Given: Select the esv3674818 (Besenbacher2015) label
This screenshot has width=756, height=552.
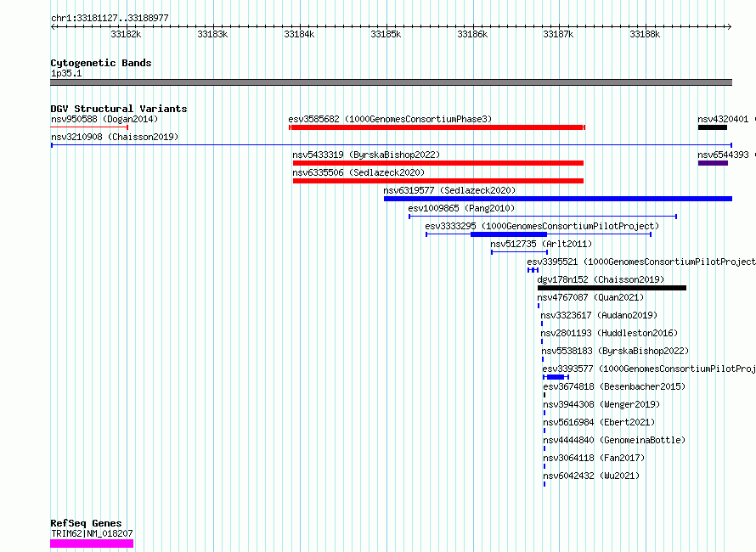Looking at the screenshot, I should click(x=614, y=386).
